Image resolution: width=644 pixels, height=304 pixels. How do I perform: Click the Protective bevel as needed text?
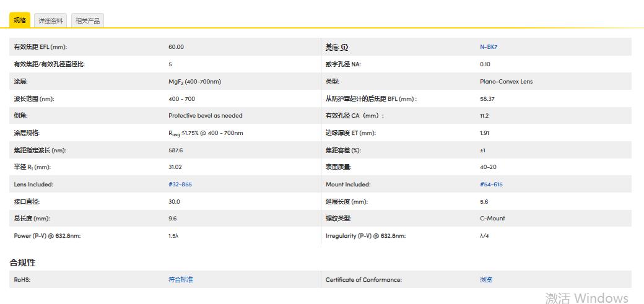coord(205,116)
